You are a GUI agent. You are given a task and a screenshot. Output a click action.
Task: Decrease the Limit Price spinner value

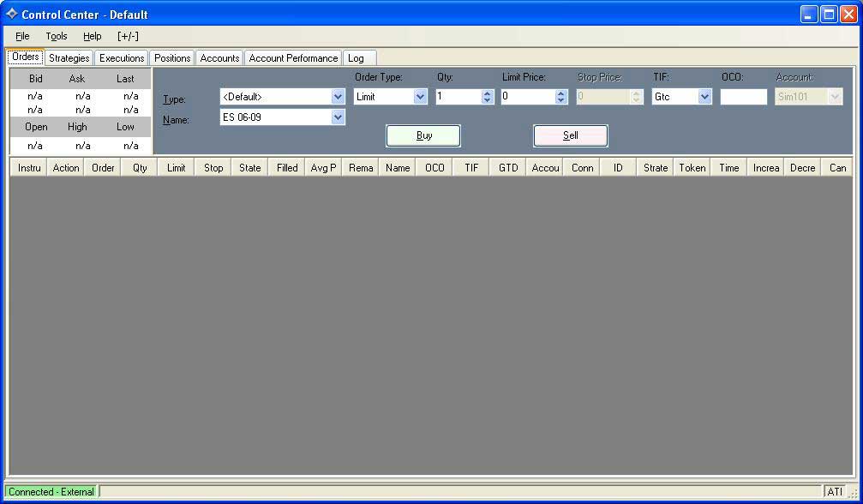[x=561, y=100]
